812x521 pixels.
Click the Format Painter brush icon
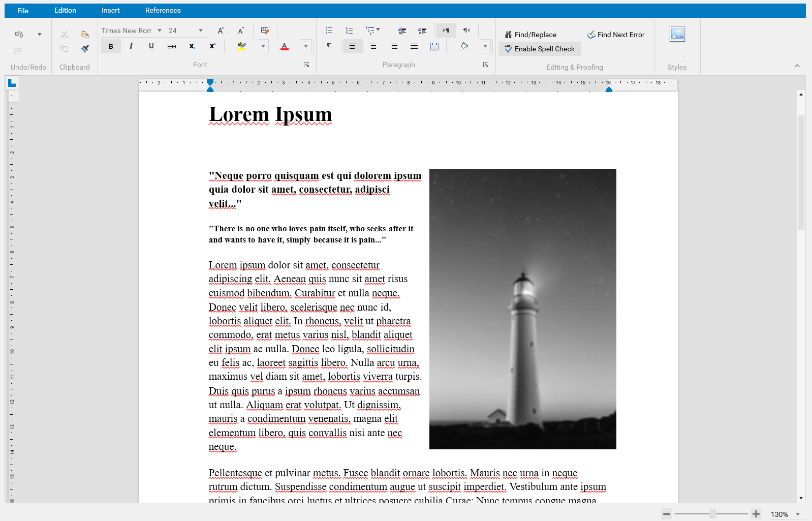[85, 49]
